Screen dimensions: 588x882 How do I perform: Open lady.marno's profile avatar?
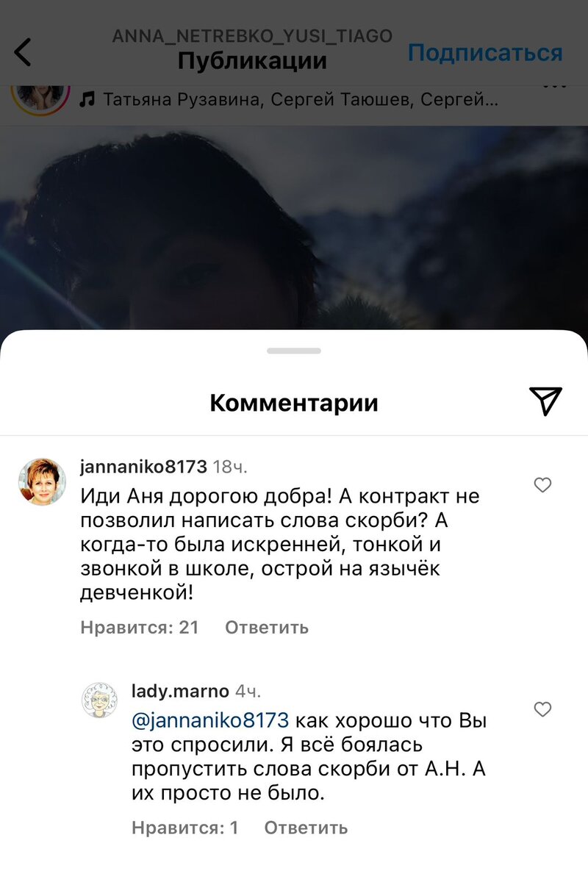pos(99,699)
